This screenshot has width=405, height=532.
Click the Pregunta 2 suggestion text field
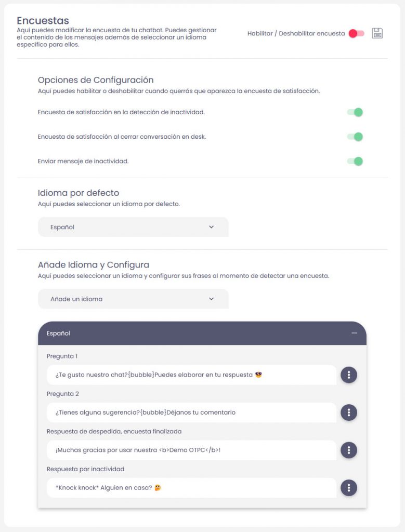(x=191, y=413)
